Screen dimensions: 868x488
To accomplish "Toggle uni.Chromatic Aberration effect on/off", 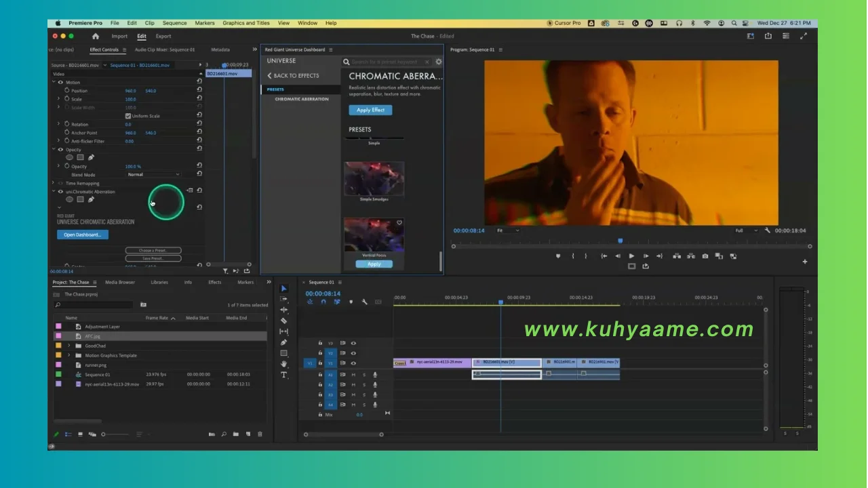I will [x=60, y=192].
